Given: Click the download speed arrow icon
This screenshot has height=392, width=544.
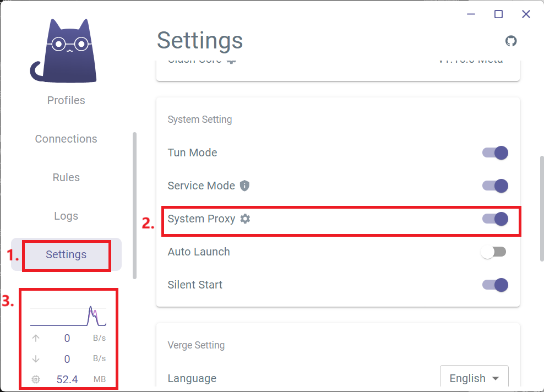Looking at the screenshot, I should click(x=36, y=359).
